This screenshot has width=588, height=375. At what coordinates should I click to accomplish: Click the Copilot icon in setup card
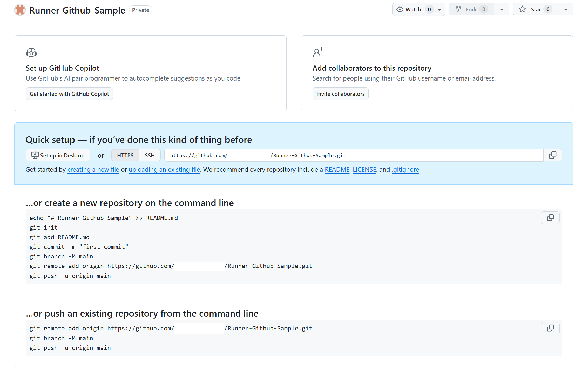31,52
